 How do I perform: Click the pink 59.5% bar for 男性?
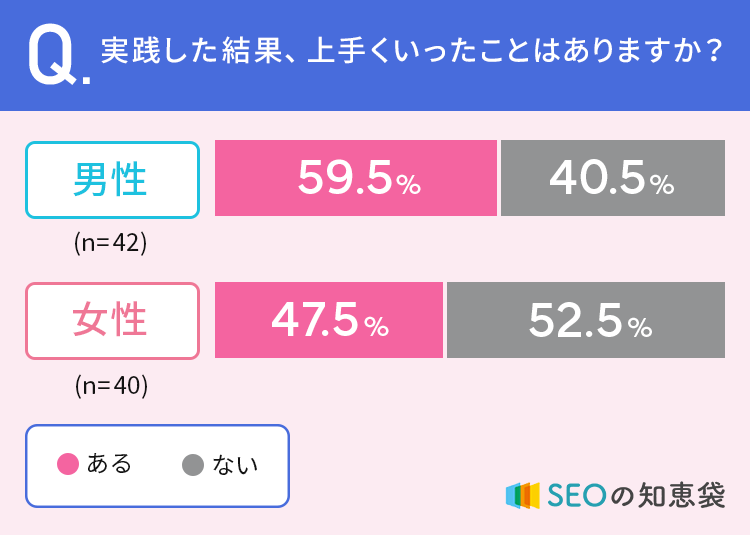(x=356, y=178)
